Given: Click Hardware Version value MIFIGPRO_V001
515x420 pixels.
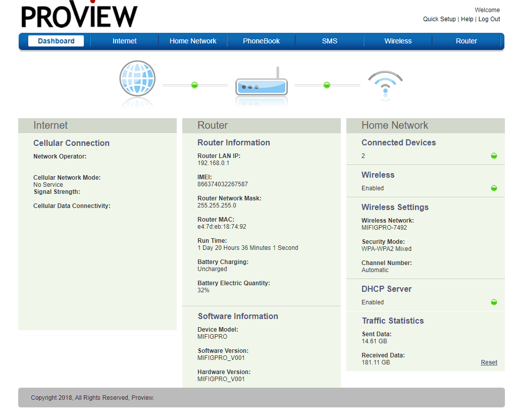Looking at the screenshot, I should (221, 379).
